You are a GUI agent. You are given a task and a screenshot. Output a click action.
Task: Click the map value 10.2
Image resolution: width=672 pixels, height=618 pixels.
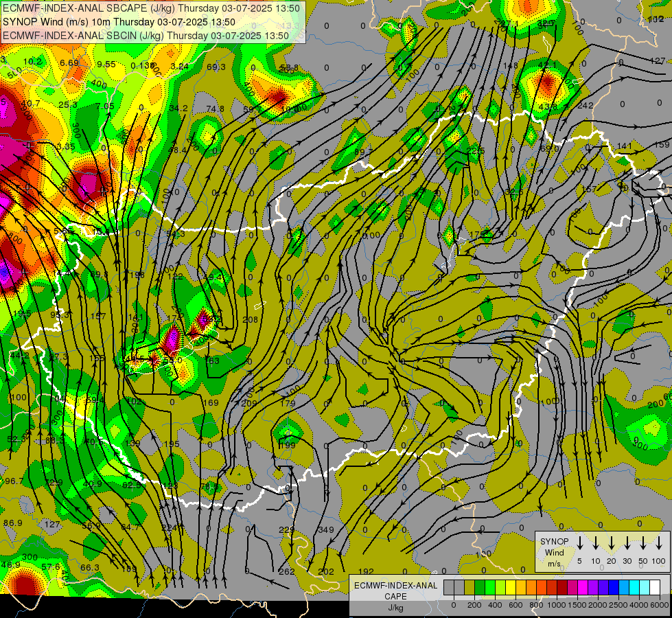click(x=32, y=62)
